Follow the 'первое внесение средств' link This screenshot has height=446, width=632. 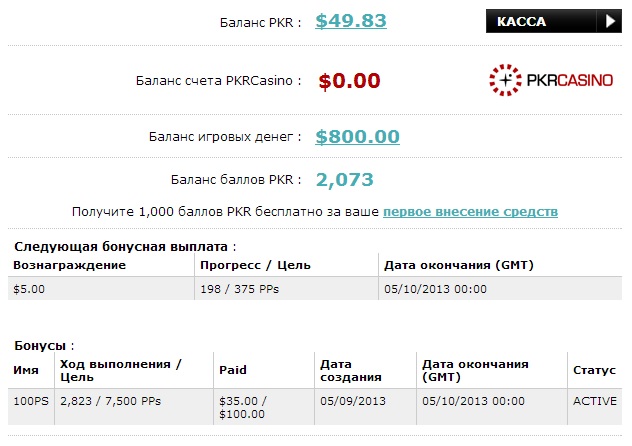click(470, 212)
